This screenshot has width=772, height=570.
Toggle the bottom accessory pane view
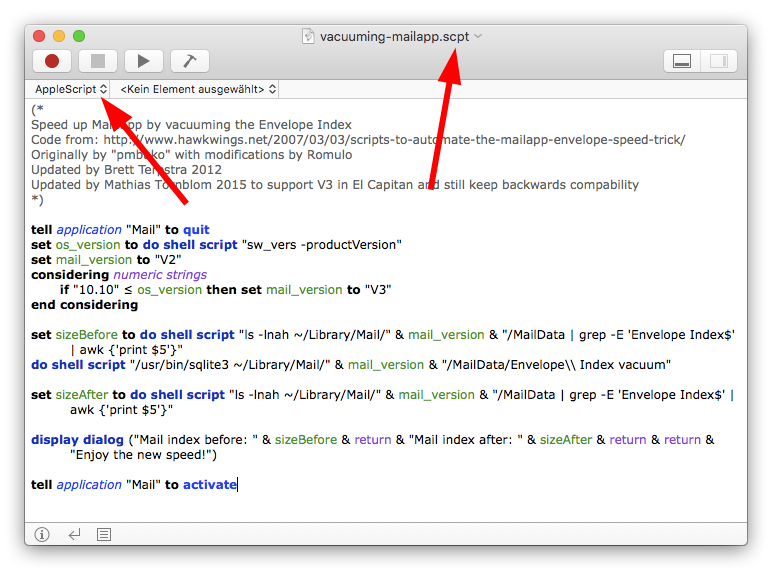[683, 61]
